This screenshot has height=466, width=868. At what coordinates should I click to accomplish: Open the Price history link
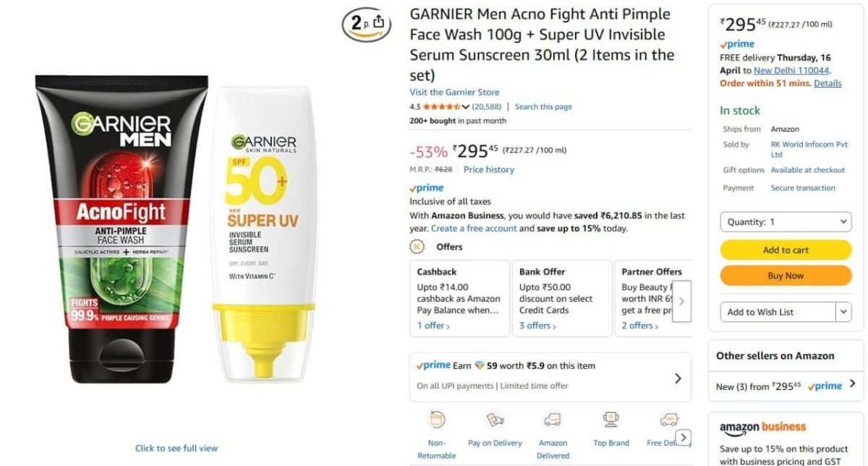click(489, 169)
